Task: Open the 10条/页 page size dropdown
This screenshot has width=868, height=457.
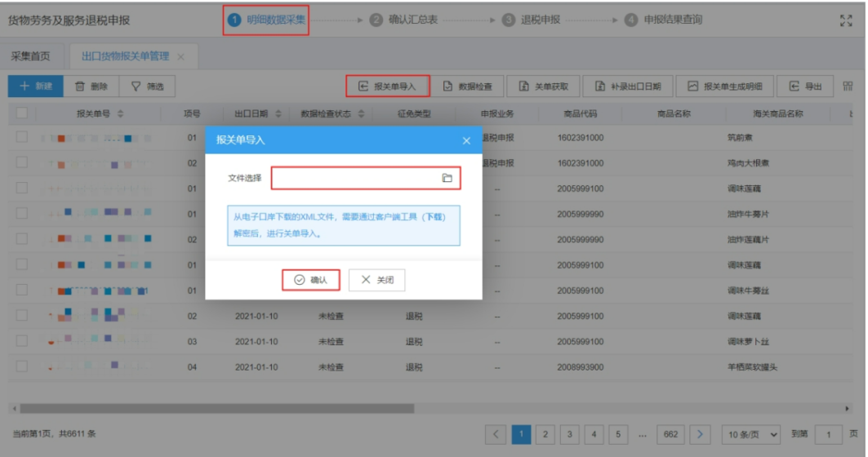Action: coord(753,435)
